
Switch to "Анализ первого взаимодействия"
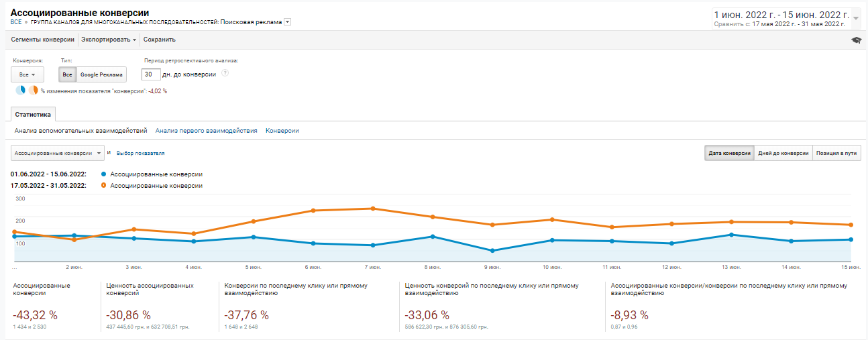[206, 131]
